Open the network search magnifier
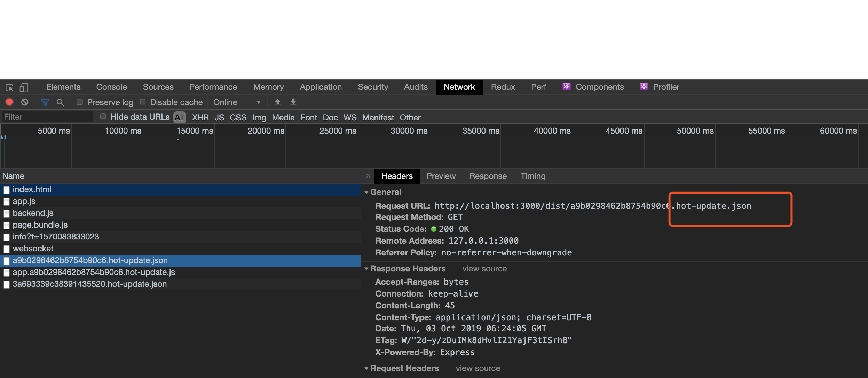This screenshot has width=868, height=378. click(60, 102)
